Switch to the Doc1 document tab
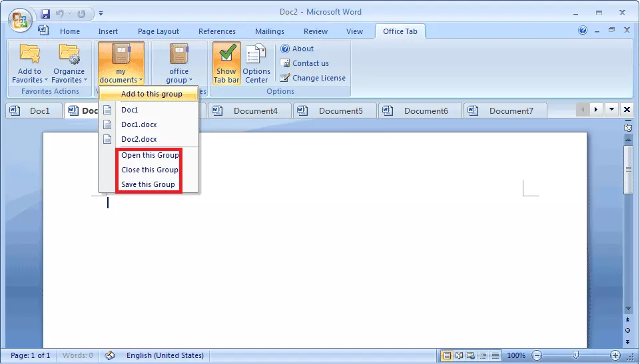Image resolution: width=640 pixels, height=364 pixels. (34, 111)
